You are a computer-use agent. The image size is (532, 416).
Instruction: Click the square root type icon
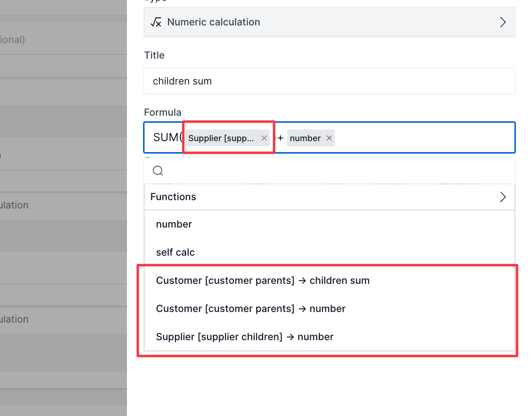point(156,22)
